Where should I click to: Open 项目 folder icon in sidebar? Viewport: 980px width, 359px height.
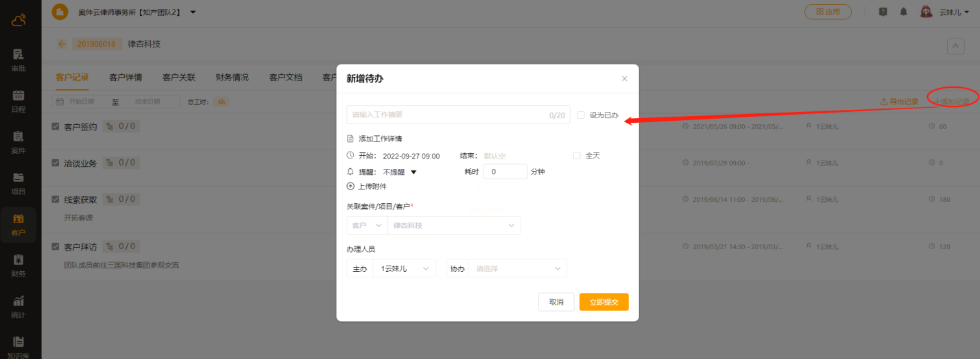tap(19, 183)
